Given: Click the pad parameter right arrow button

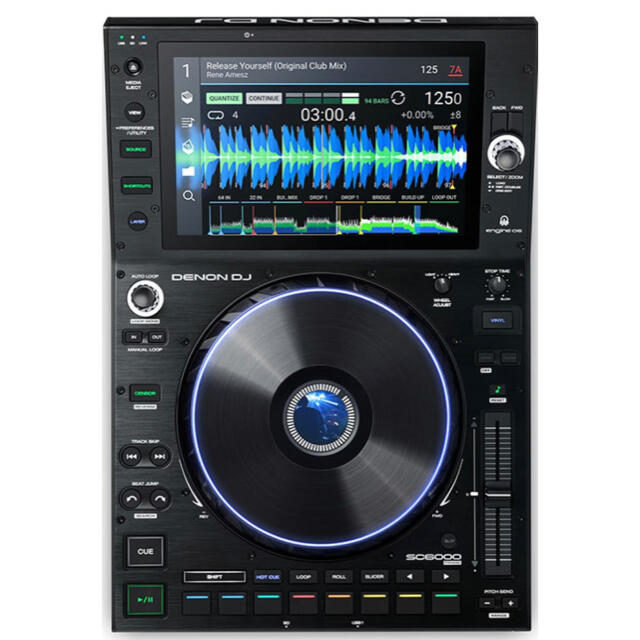Looking at the screenshot, I should 446,577.
